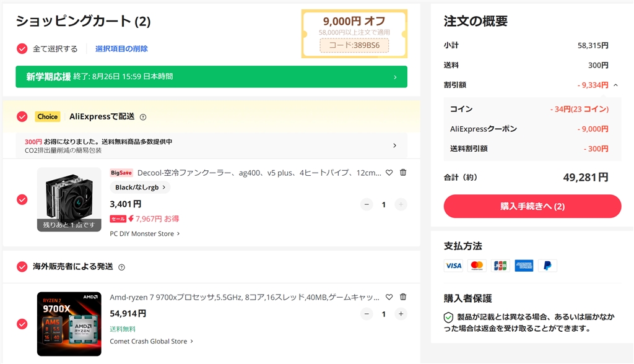
Task: Open the Ryzen 9700X product thumbnail
Action: coord(69,324)
